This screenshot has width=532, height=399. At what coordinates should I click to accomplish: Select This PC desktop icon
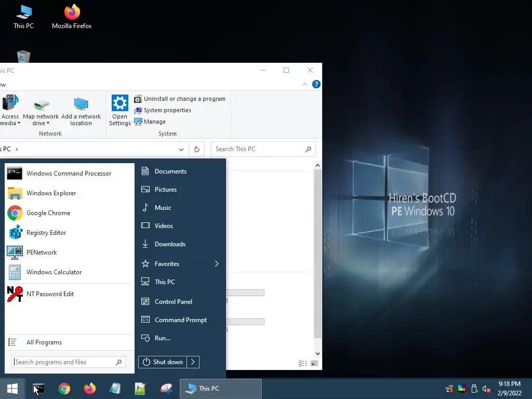(23, 17)
